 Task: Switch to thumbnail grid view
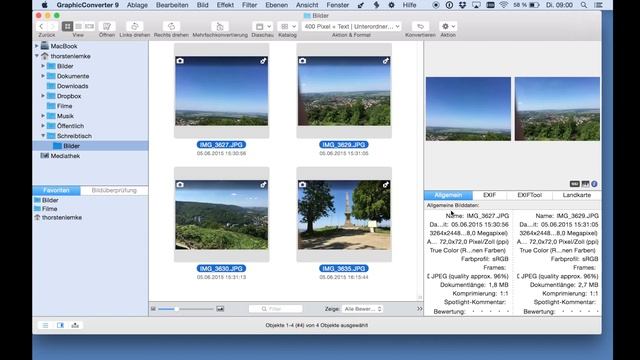(67, 26)
